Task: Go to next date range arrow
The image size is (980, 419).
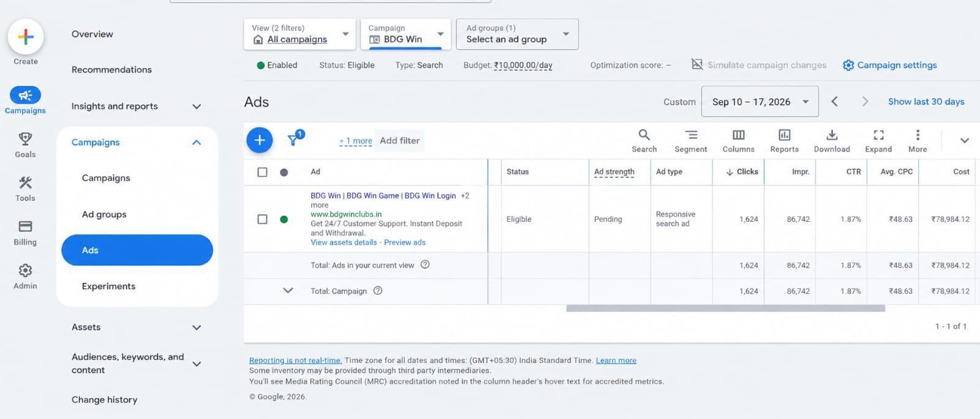Action: click(865, 102)
